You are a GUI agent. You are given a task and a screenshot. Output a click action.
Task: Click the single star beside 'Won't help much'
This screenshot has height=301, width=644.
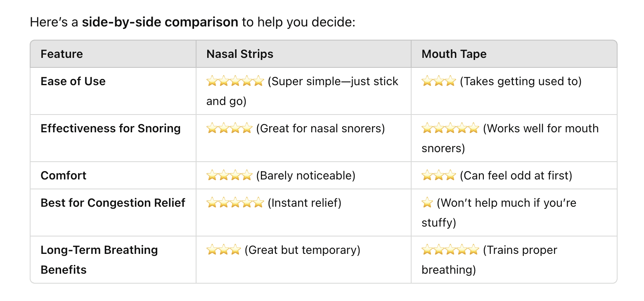(427, 203)
